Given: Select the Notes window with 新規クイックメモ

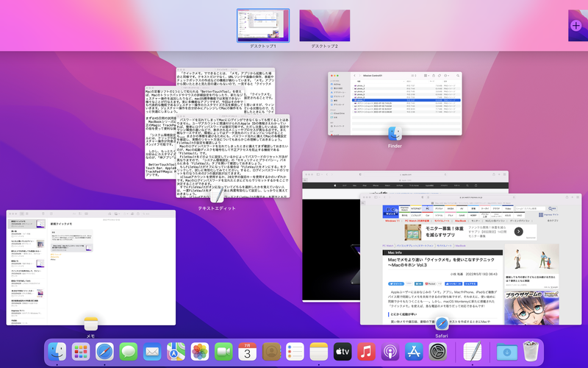Looking at the screenshot, I should pyautogui.click(x=90, y=268).
